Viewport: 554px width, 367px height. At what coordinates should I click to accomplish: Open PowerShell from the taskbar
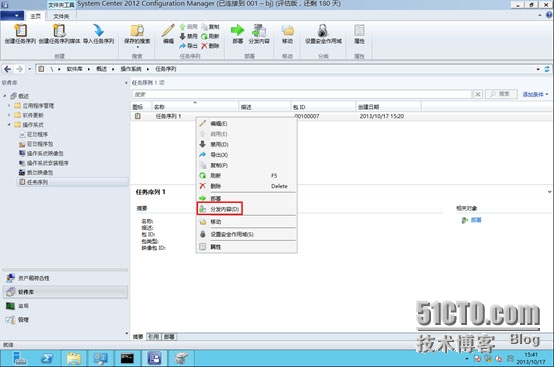coord(47,358)
